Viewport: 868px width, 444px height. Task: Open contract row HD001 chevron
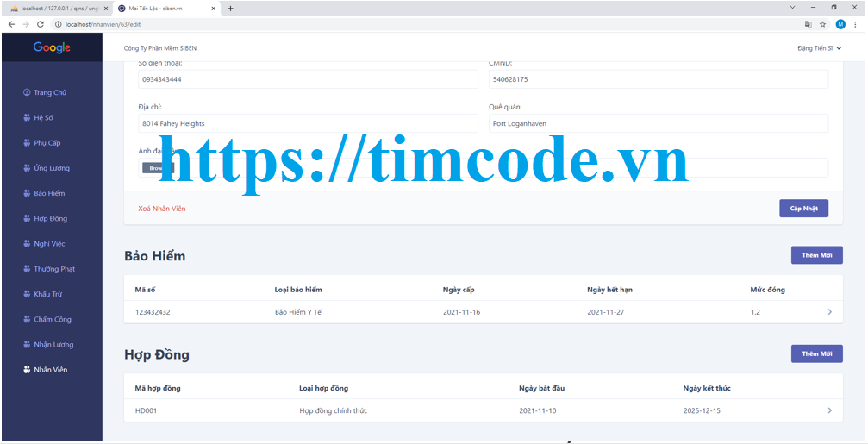point(829,410)
